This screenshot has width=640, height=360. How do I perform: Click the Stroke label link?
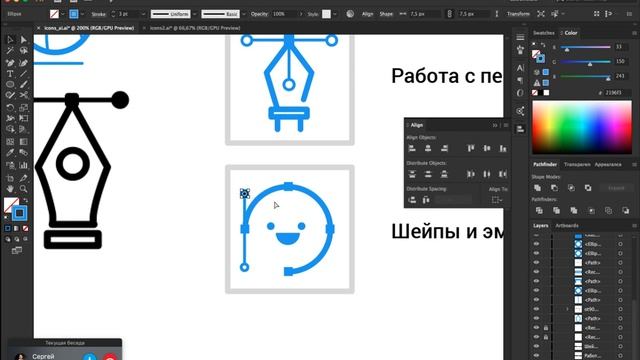tap(98, 14)
